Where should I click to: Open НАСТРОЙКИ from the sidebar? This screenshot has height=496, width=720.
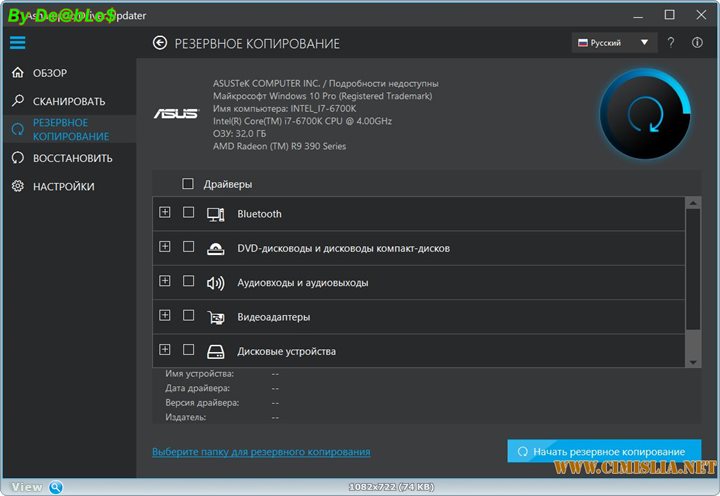pos(63,186)
